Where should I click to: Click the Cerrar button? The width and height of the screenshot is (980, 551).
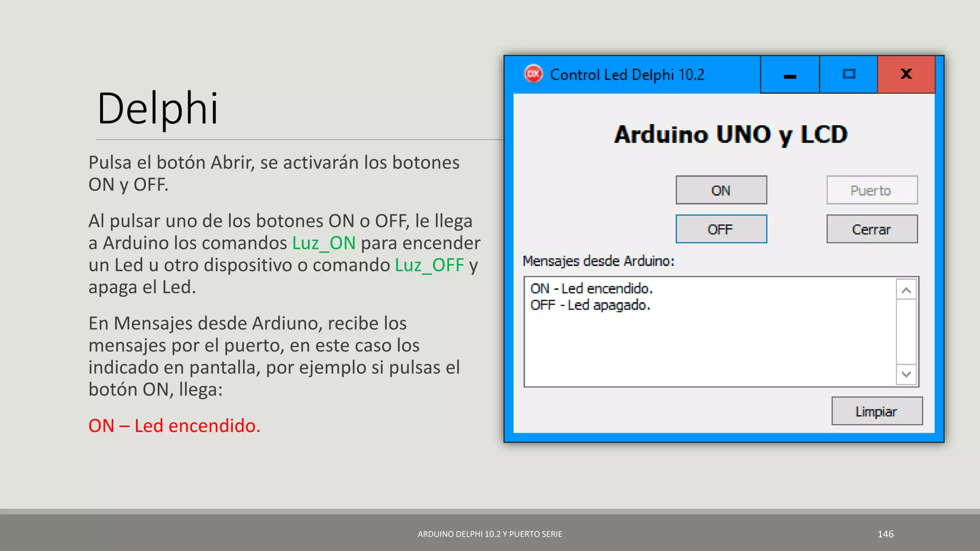click(871, 229)
